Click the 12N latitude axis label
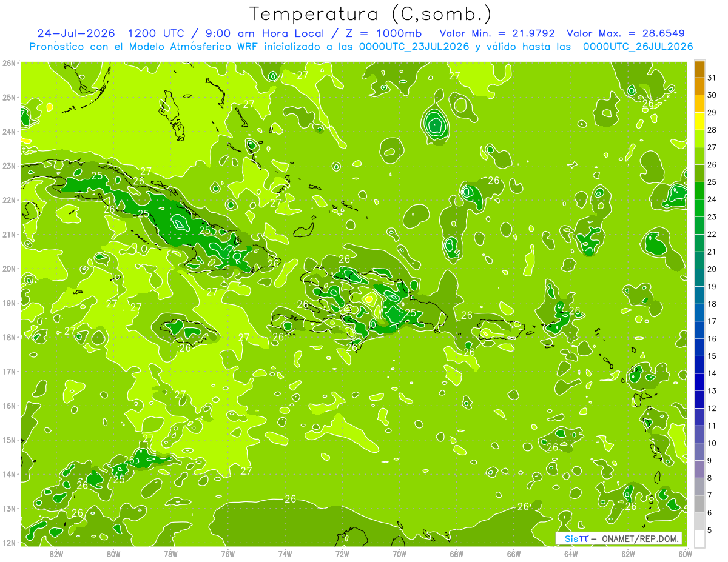 tap(9, 543)
